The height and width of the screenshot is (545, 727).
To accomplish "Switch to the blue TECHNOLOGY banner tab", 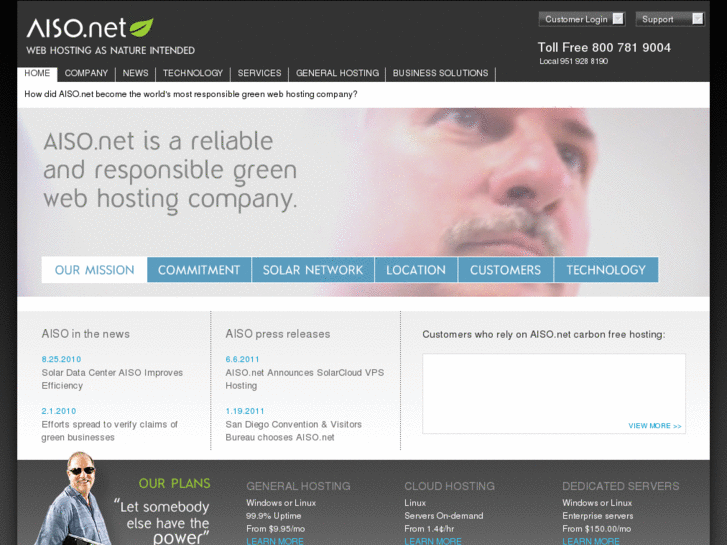I will [x=606, y=270].
